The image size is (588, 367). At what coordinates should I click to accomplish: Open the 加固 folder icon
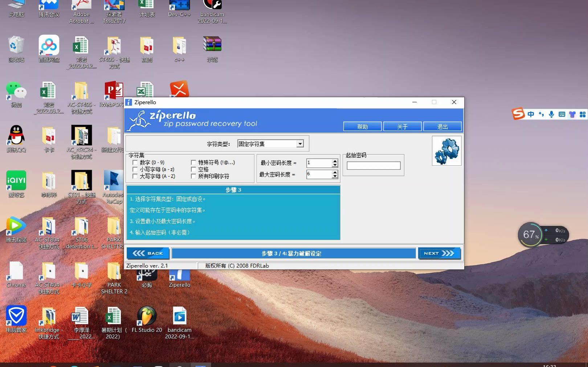pos(147,50)
